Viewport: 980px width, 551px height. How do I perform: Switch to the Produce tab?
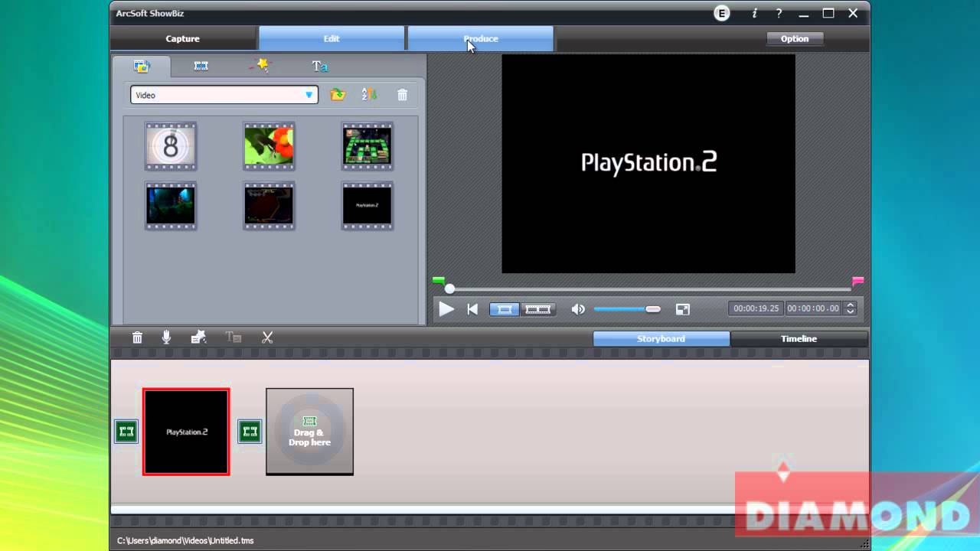pos(480,38)
